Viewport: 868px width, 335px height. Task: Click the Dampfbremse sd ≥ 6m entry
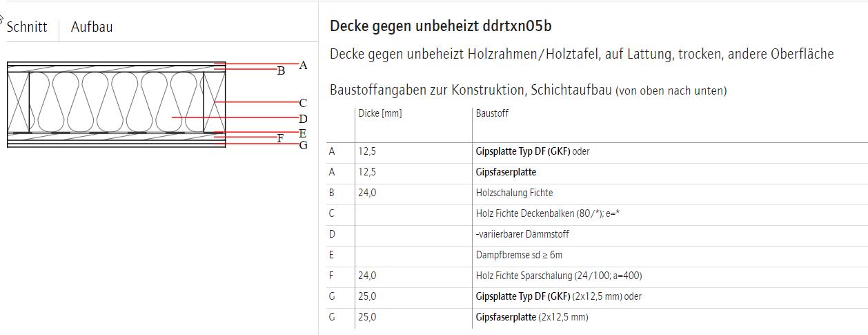pyautogui.click(x=519, y=255)
